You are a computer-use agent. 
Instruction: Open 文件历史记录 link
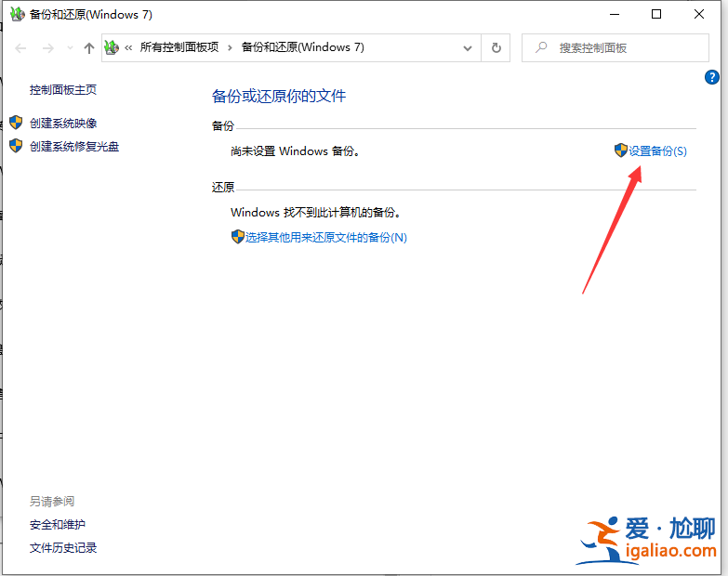[63, 548]
